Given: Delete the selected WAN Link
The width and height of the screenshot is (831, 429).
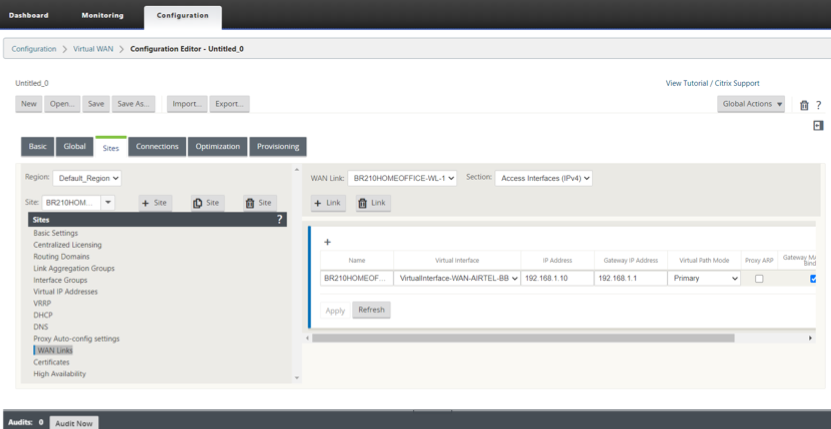Looking at the screenshot, I should click(x=373, y=203).
